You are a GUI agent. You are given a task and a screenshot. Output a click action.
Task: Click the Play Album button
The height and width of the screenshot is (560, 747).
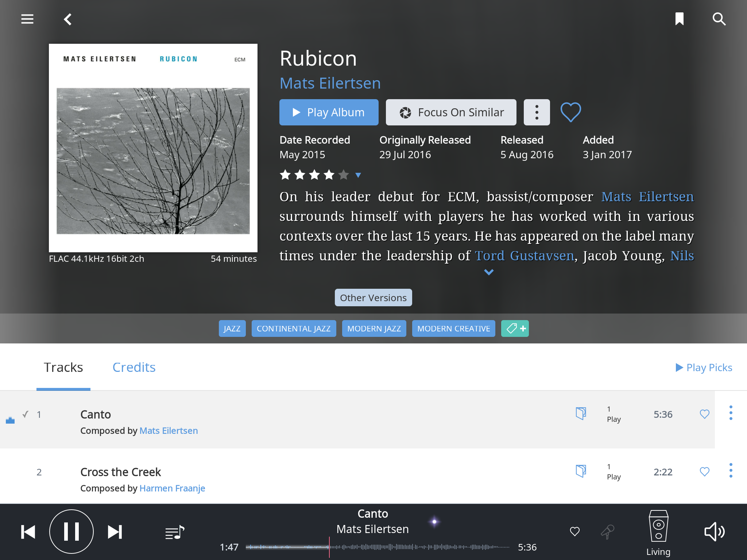pos(329,112)
